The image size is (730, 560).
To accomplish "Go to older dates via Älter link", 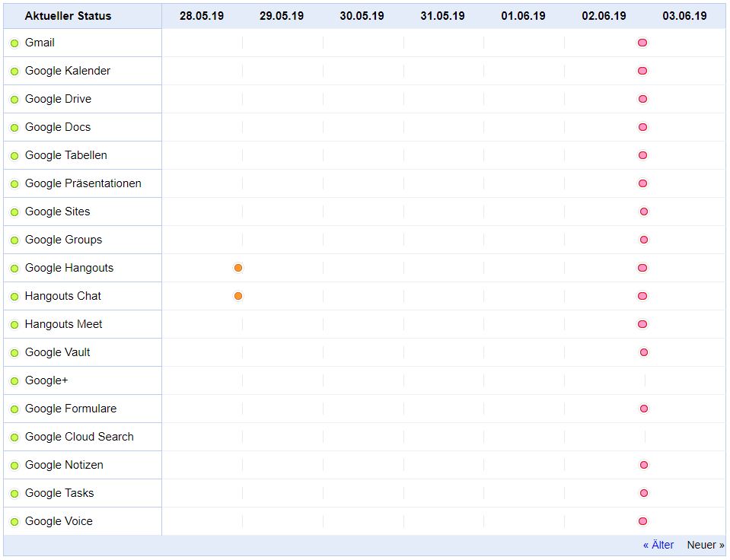I will (658, 545).
